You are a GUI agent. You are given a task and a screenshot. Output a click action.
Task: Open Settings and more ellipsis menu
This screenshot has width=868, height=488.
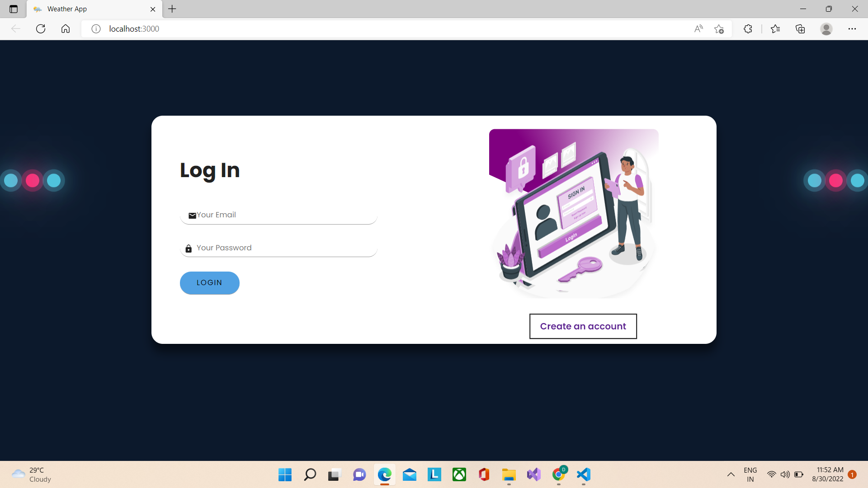coord(852,29)
